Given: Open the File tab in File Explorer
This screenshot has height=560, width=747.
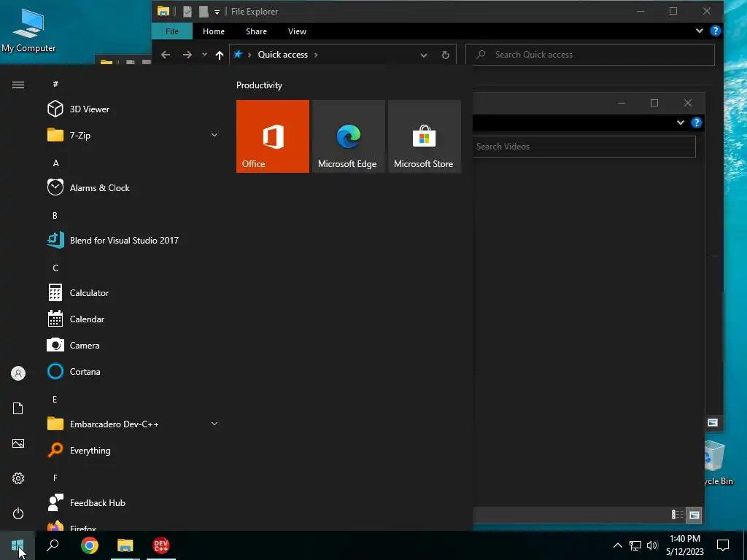Looking at the screenshot, I should coord(172,31).
